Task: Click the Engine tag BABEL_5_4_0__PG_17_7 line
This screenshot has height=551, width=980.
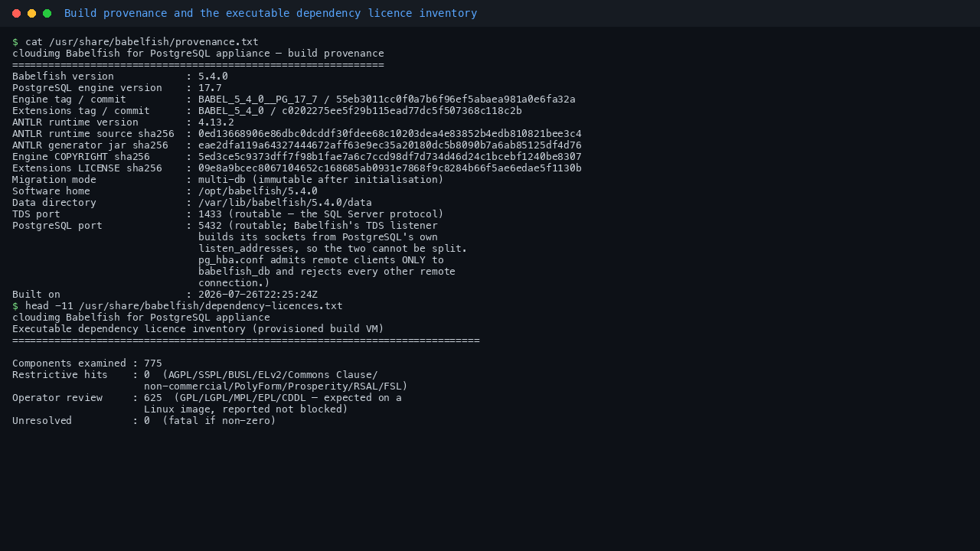Action: 294,99
